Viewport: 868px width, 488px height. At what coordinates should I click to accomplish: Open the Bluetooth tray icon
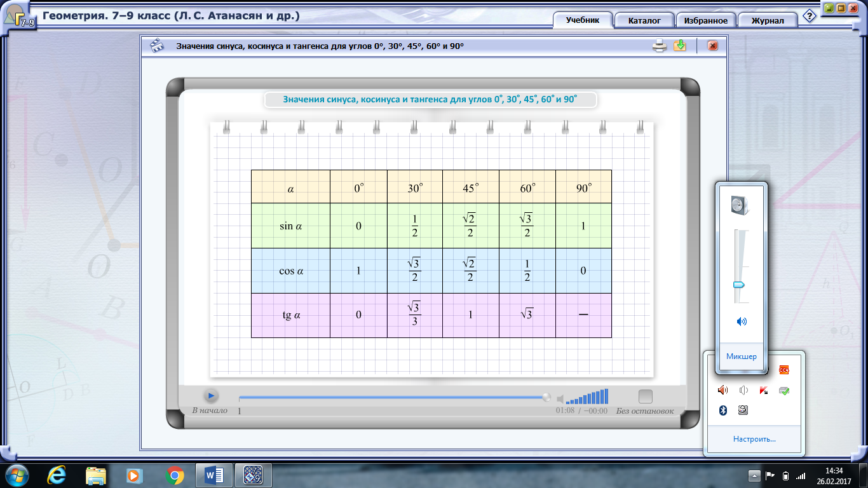(722, 410)
